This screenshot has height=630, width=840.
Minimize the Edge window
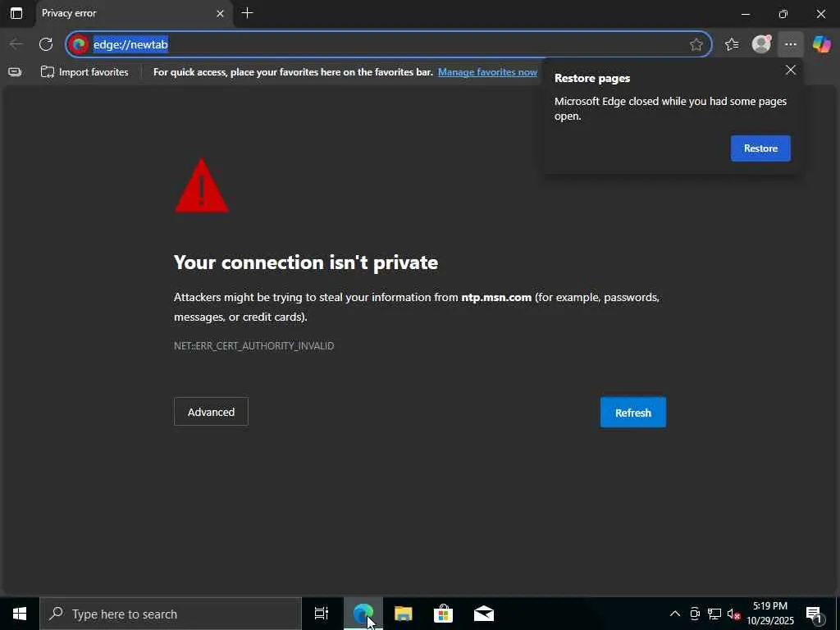point(745,14)
